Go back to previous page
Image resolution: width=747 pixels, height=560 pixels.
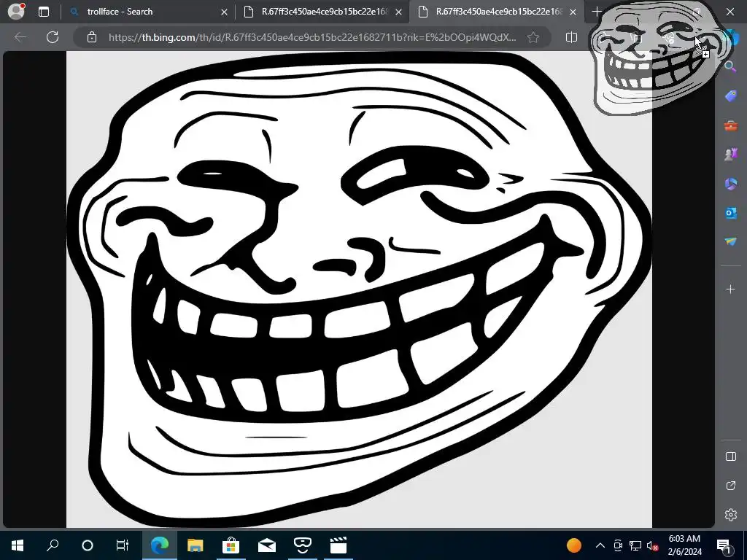[x=20, y=37]
